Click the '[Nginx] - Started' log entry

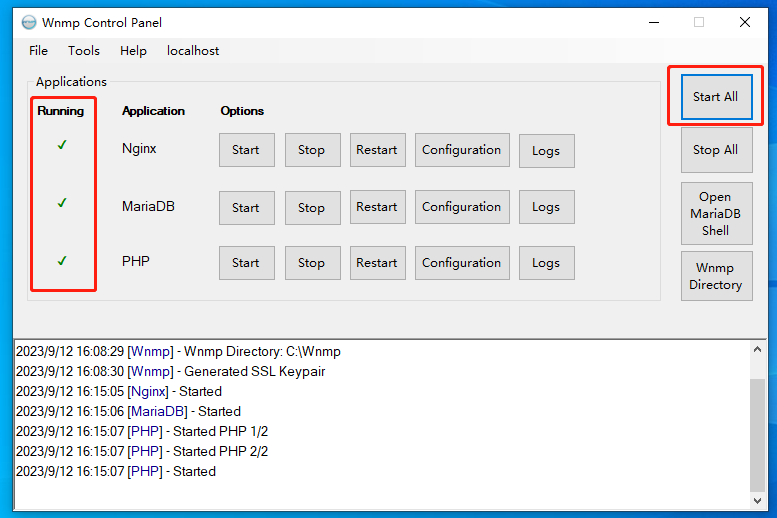pos(119,391)
